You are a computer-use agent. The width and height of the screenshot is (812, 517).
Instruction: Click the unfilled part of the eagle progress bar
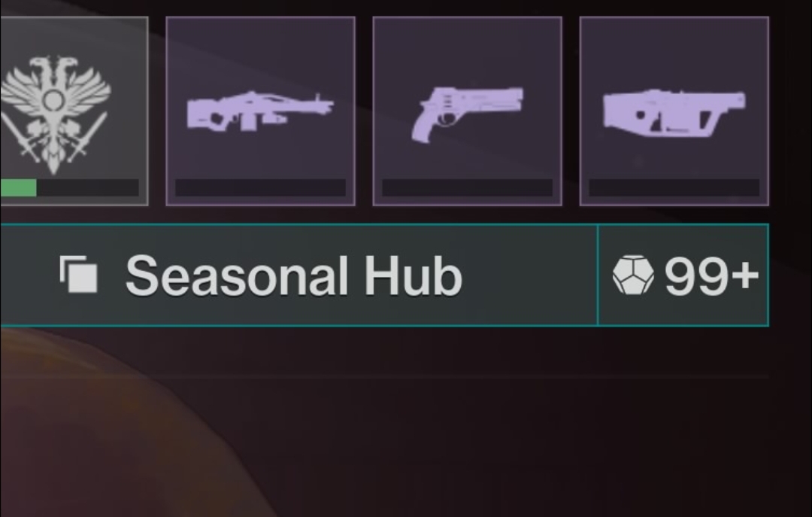tap(87, 187)
